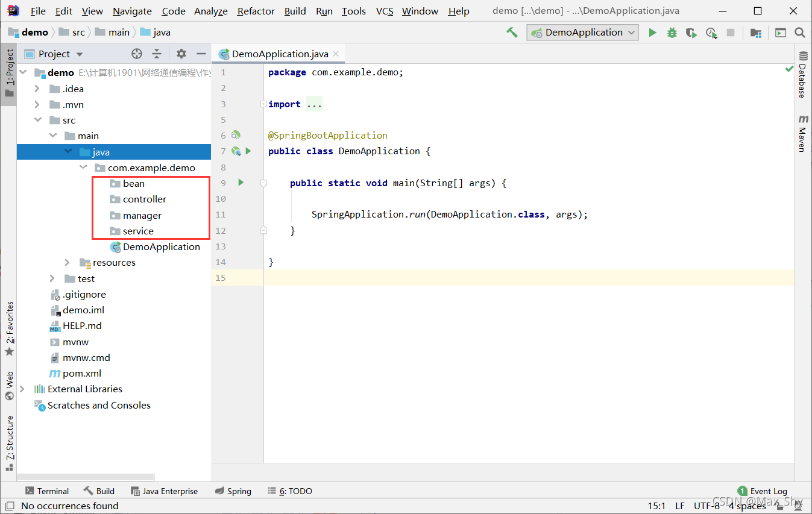Open the VCS menu
Screen dimensions: 812x514
[385, 11]
